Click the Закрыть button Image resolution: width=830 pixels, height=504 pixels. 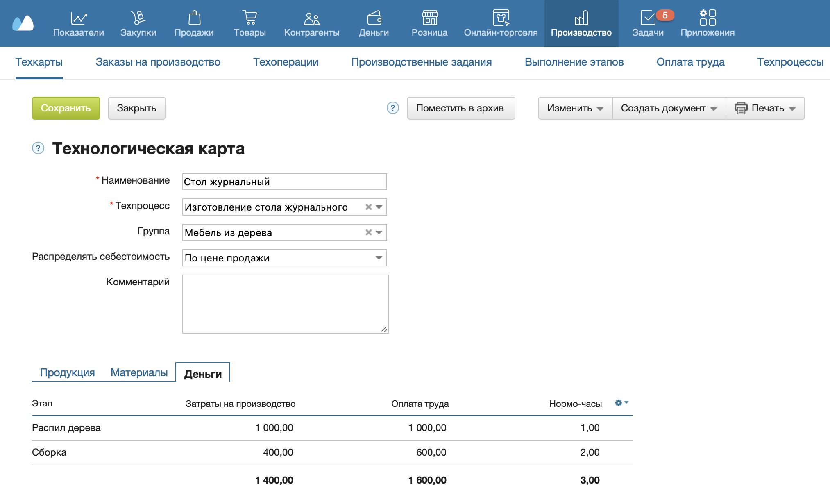(x=137, y=108)
